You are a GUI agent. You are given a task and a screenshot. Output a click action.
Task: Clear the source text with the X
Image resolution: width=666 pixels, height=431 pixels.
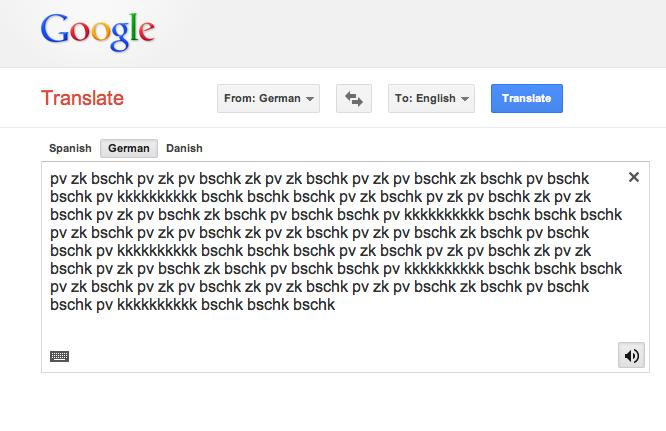[x=634, y=177]
